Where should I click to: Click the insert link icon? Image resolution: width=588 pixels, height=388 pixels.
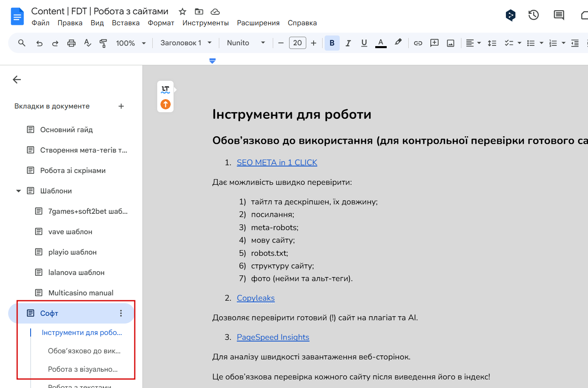click(x=418, y=43)
